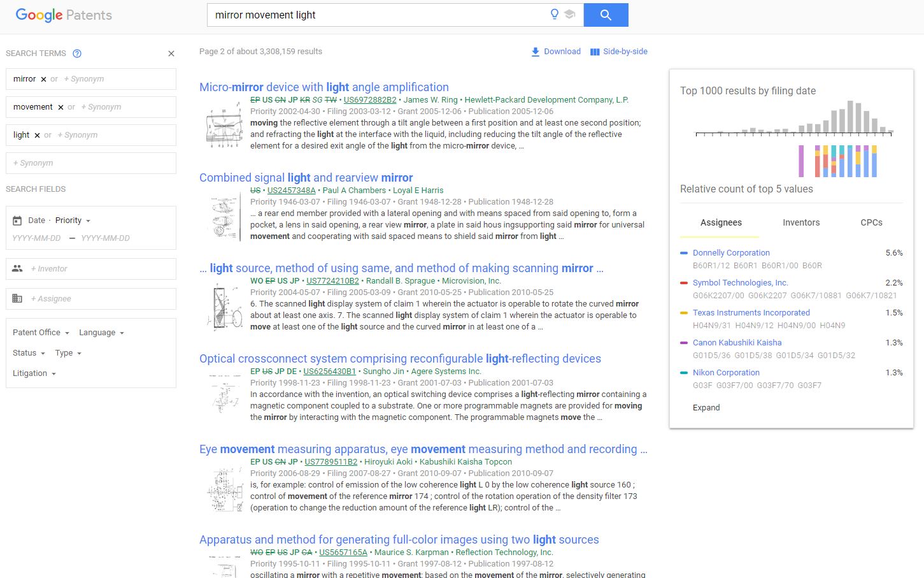Open patent number US7724210B2
The image size is (924, 578).
332,281
